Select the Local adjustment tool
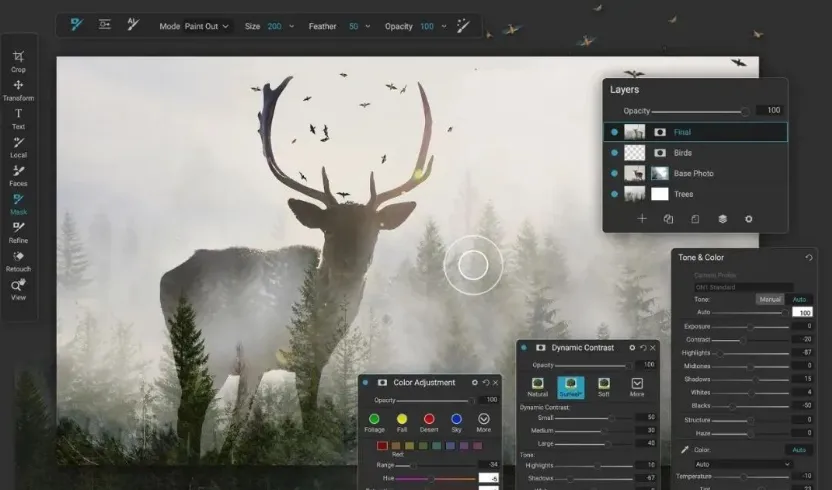The height and width of the screenshot is (490, 832). 18,147
